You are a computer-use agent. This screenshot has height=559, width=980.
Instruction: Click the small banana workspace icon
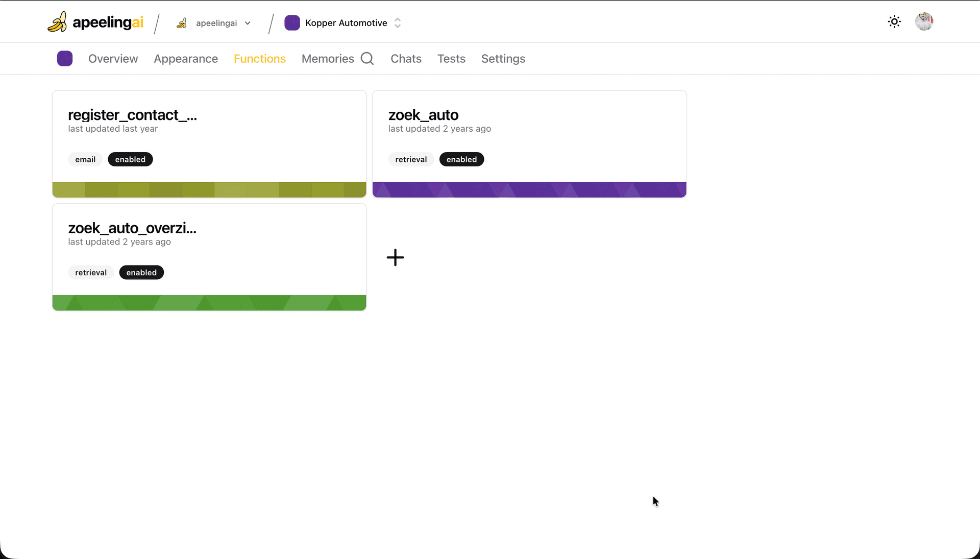[x=182, y=23]
